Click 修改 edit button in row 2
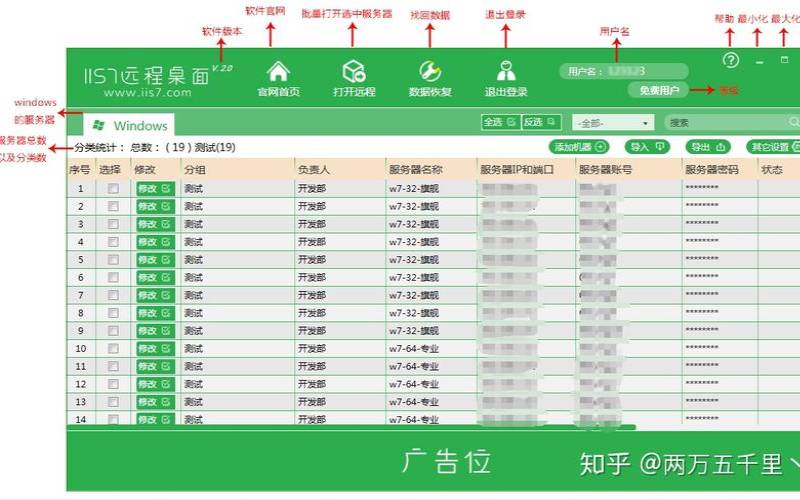Image resolution: width=800 pixels, height=500 pixels. [x=155, y=207]
